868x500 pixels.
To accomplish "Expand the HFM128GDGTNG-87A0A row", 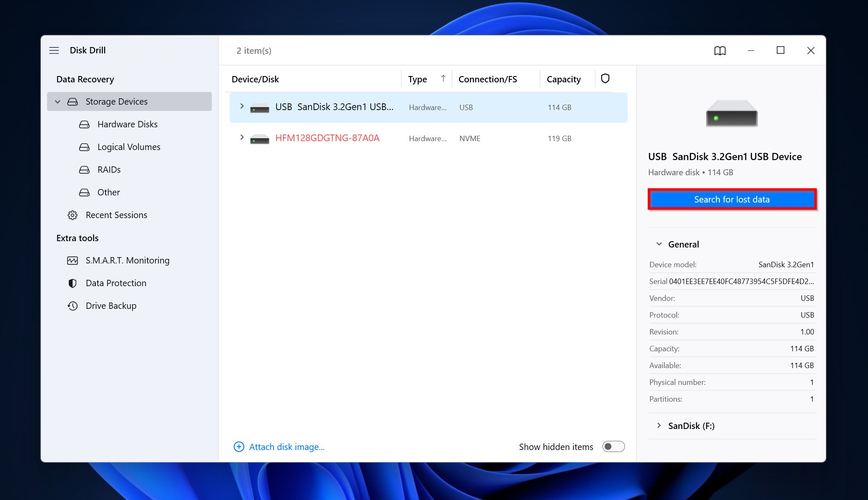I will coord(242,137).
